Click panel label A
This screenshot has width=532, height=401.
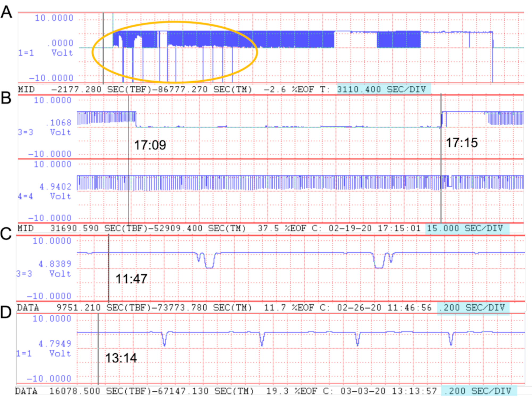coord(6,12)
